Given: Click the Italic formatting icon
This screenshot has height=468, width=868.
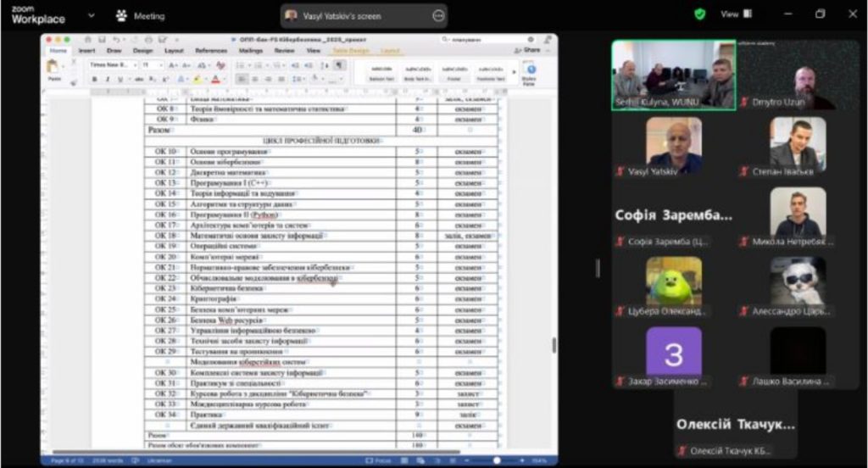Looking at the screenshot, I should (107, 79).
